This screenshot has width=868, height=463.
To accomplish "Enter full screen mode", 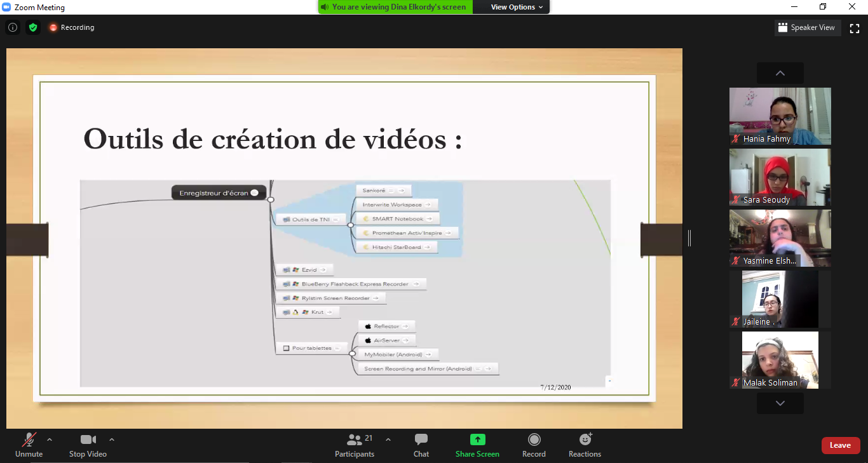I will pyautogui.click(x=855, y=28).
